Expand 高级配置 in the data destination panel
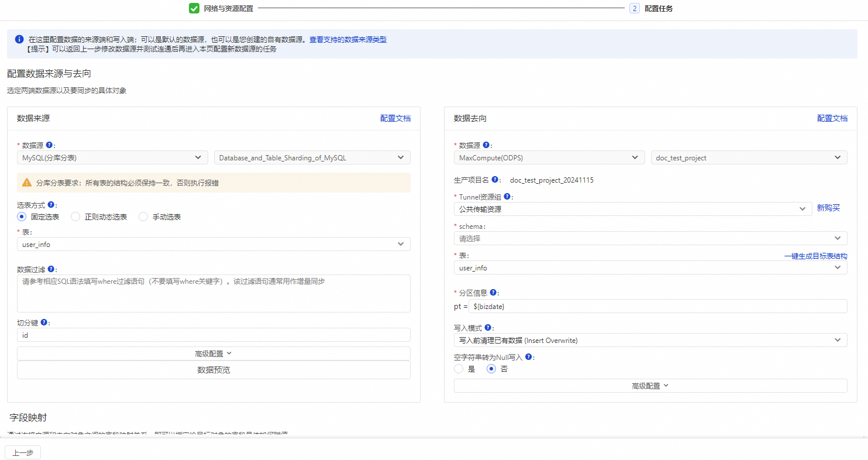 click(x=650, y=386)
